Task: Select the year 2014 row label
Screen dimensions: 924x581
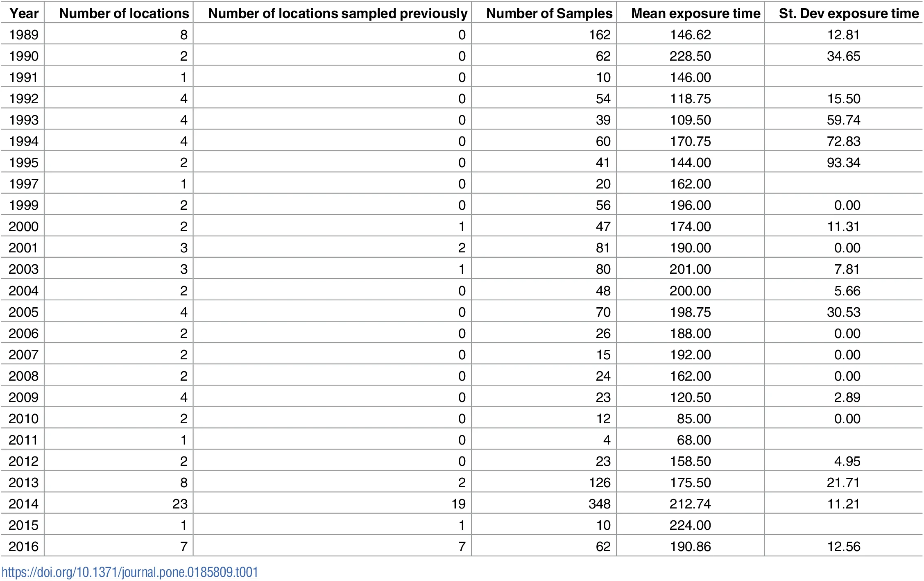Action: pyautogui.click(x=24, y=504)
